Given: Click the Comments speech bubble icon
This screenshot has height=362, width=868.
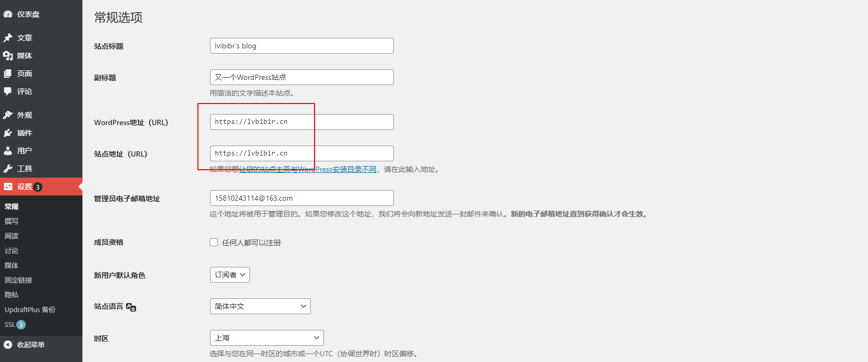Looking at the screenshot, I should pos(8,91).
